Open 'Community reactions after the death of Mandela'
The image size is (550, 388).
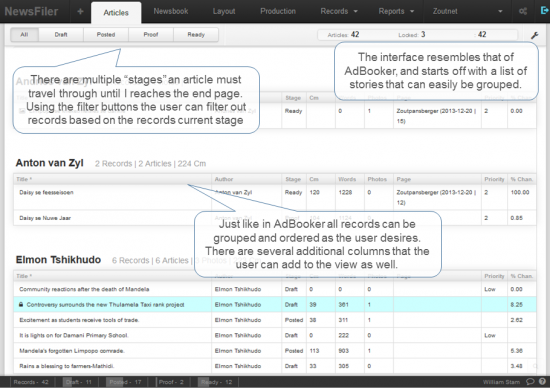tap(84, 289)
